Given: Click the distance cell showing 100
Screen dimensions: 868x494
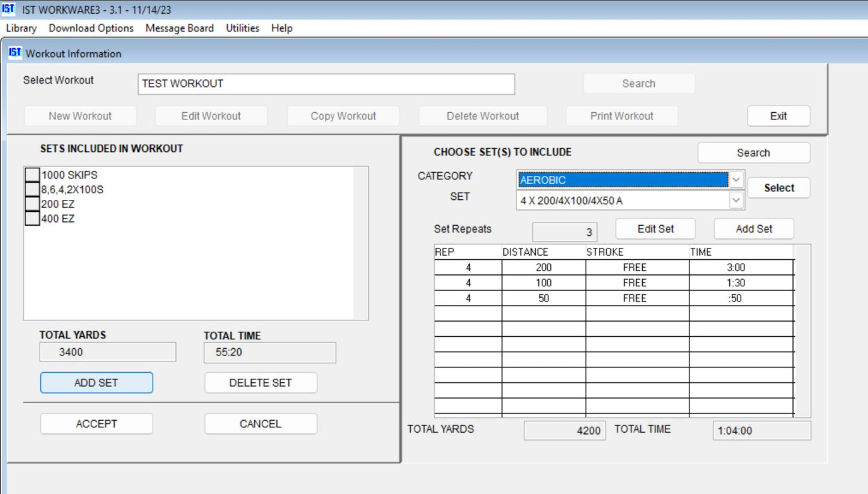Looking at the screenshot, I should click(544, 283).
